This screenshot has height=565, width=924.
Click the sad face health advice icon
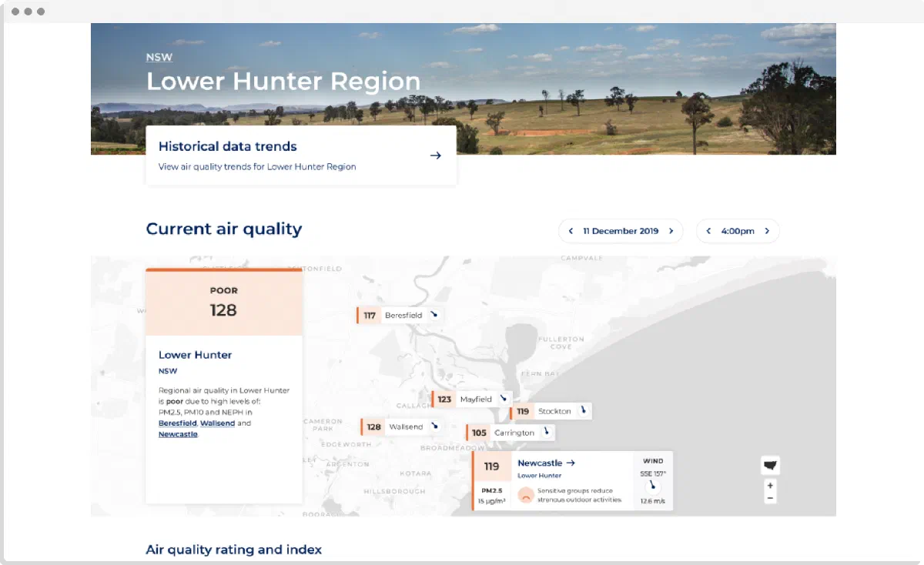526,495
